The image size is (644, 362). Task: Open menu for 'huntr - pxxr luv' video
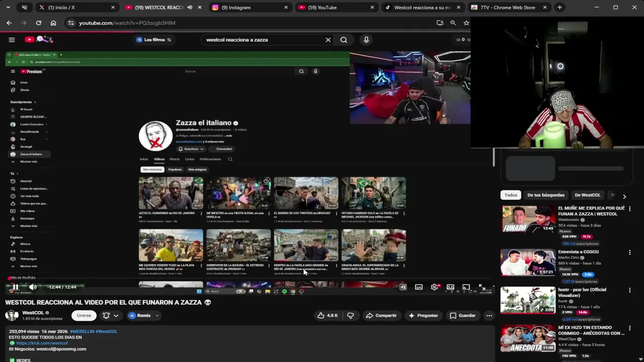point(629,290)
